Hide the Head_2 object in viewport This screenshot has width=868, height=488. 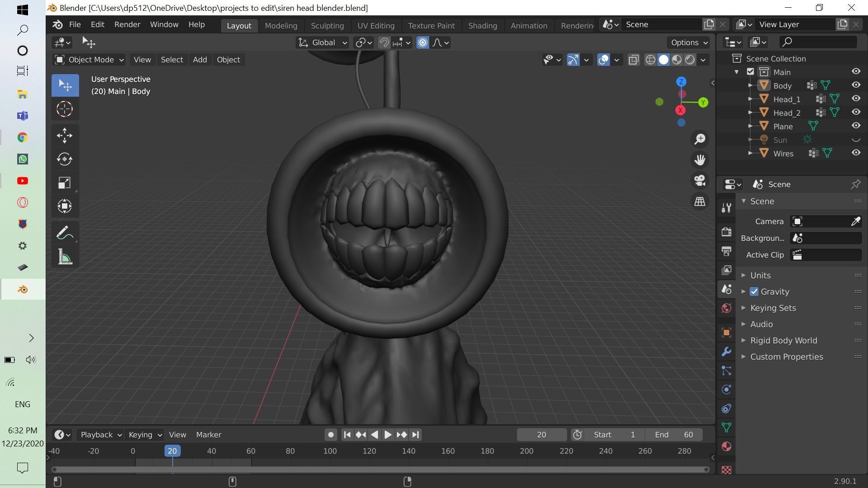[856, 112]
